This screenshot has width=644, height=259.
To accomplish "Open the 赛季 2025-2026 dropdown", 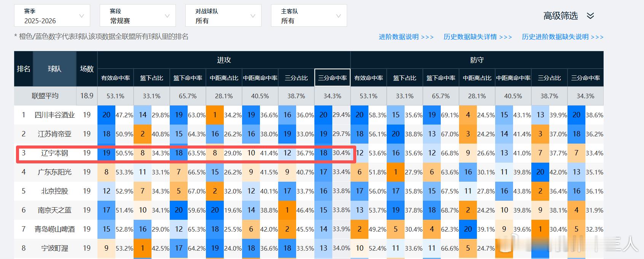I will point(52,16).
